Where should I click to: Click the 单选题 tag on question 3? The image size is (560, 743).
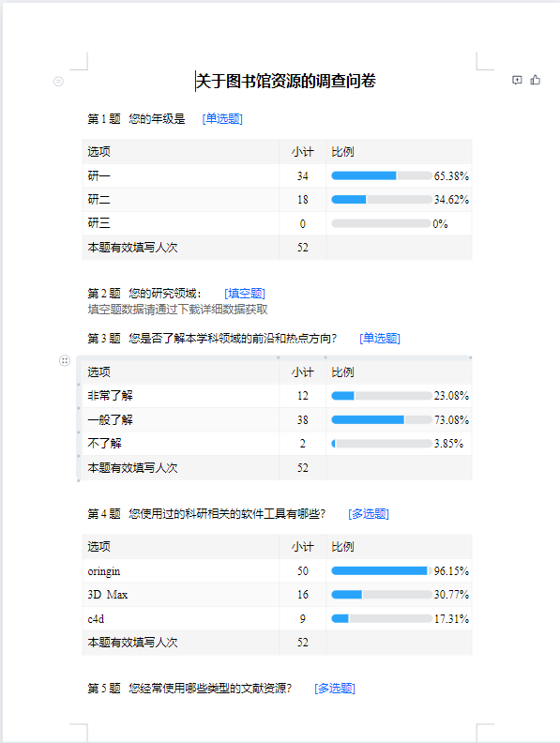click(x=380, y=339)
